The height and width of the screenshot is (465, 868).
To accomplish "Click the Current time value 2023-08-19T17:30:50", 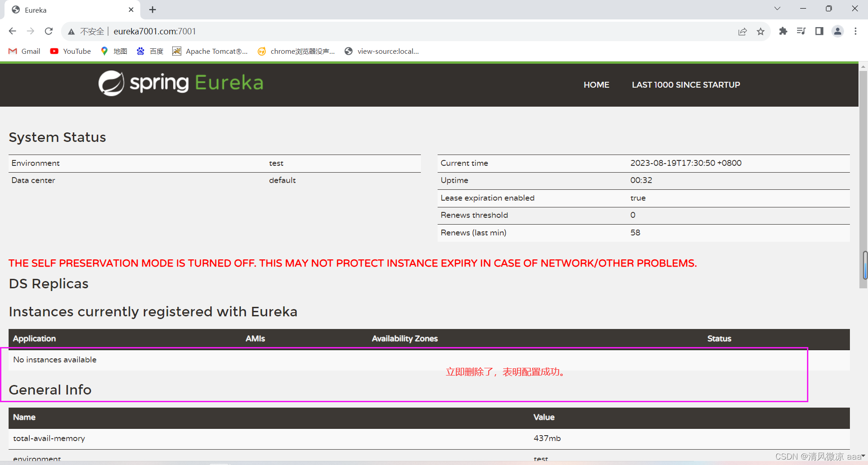I will (x=686, y=163).
